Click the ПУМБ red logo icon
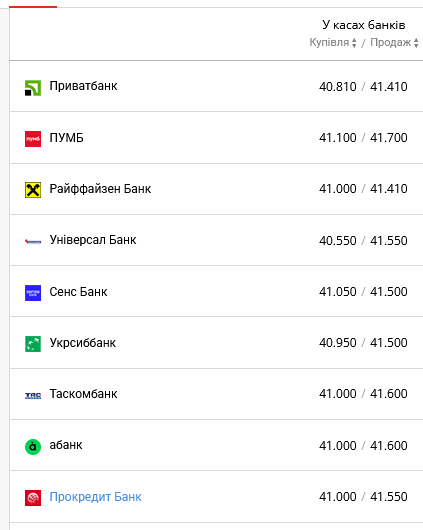This screenshot has width=423, height=530. 33,139
